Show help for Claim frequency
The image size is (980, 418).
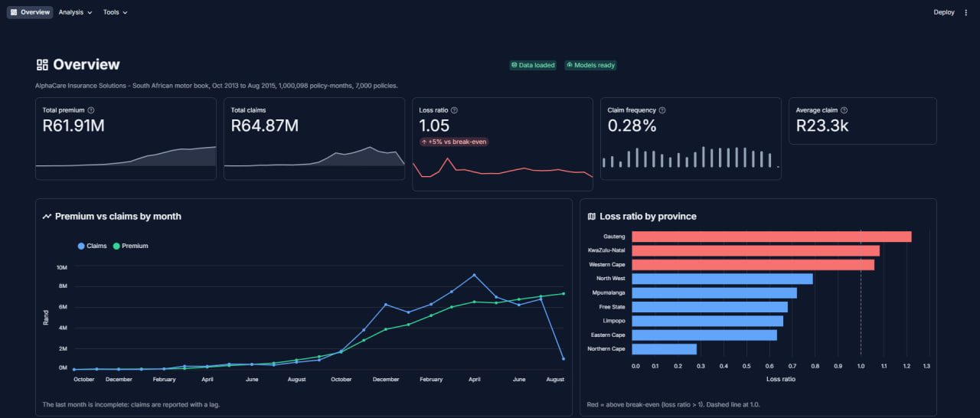click(662, 110)
